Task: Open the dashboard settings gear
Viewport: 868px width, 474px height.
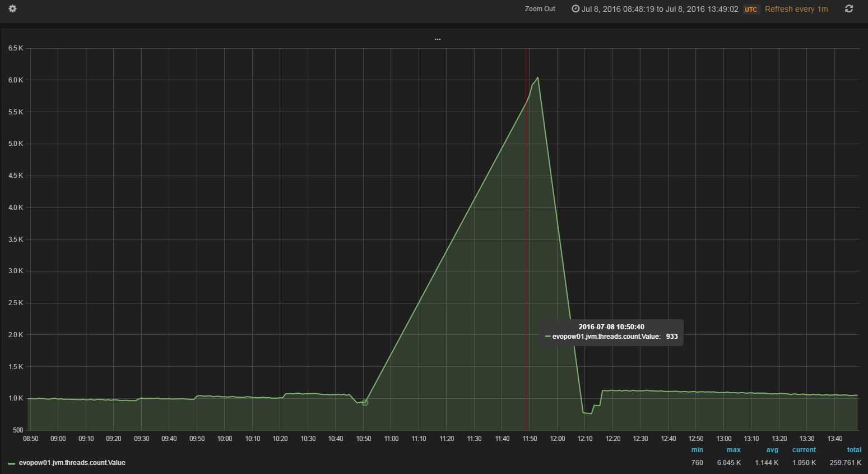Action: [12, 9]
